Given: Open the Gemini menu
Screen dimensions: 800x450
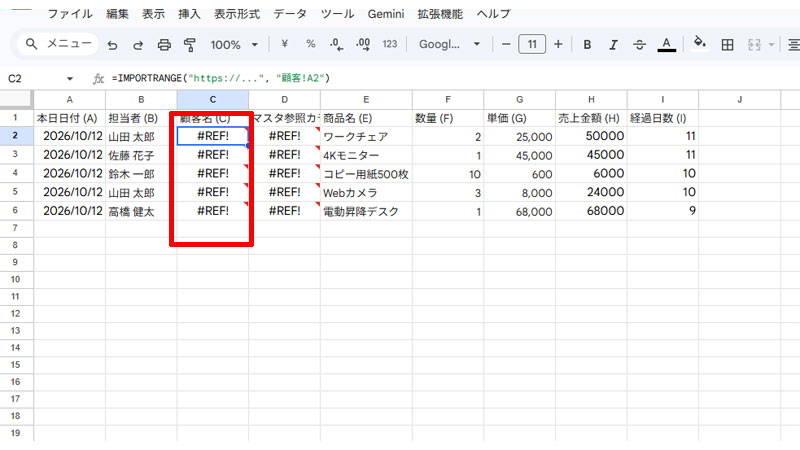Looking at the screenshot, I should (386, 14).
